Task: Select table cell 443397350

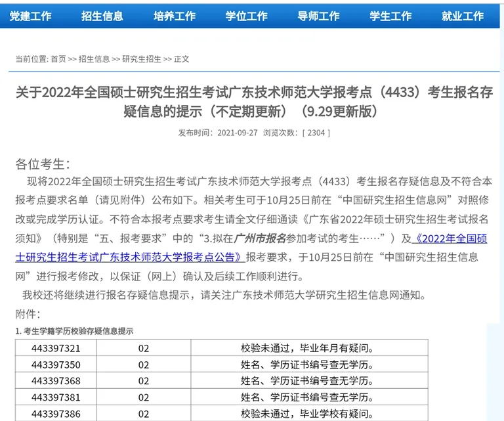Action: point(56,365)
